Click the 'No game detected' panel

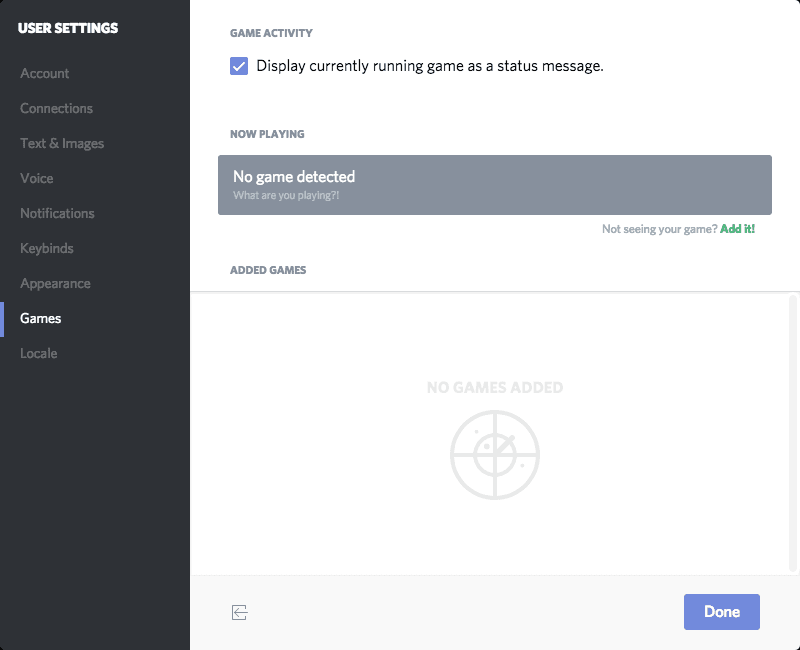[x=494, y=185]
